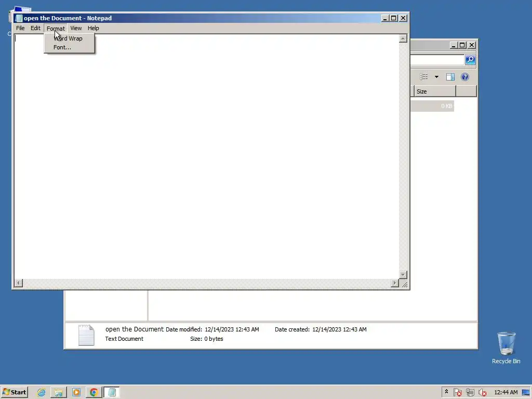Click horizontal scrollbar right arrow in Notepad

tap(395, 283)
